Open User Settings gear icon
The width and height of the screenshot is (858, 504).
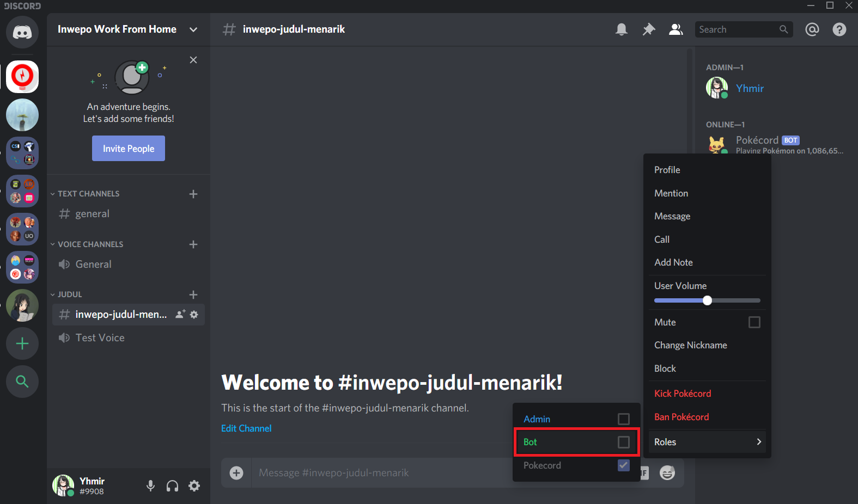(x=194, y=485)
